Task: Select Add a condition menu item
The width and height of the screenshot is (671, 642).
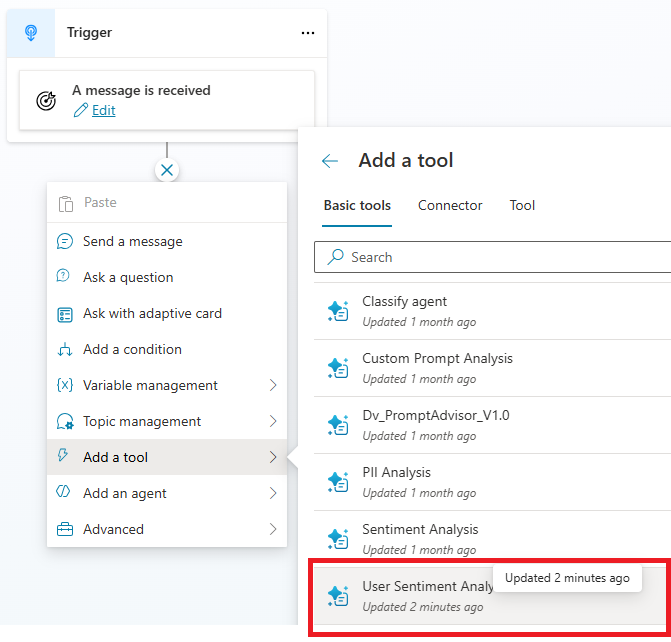Action: click(132, 349)
